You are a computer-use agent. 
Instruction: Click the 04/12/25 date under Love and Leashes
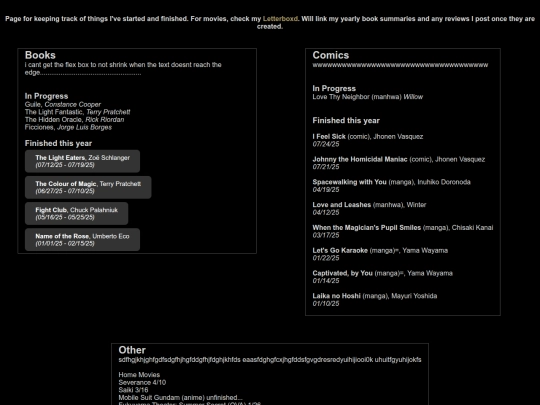[326, 212]
